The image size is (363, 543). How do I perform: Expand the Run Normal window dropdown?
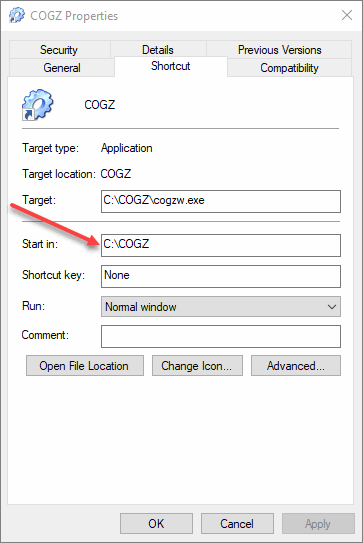pyautogui.click(x=221, y=306)
